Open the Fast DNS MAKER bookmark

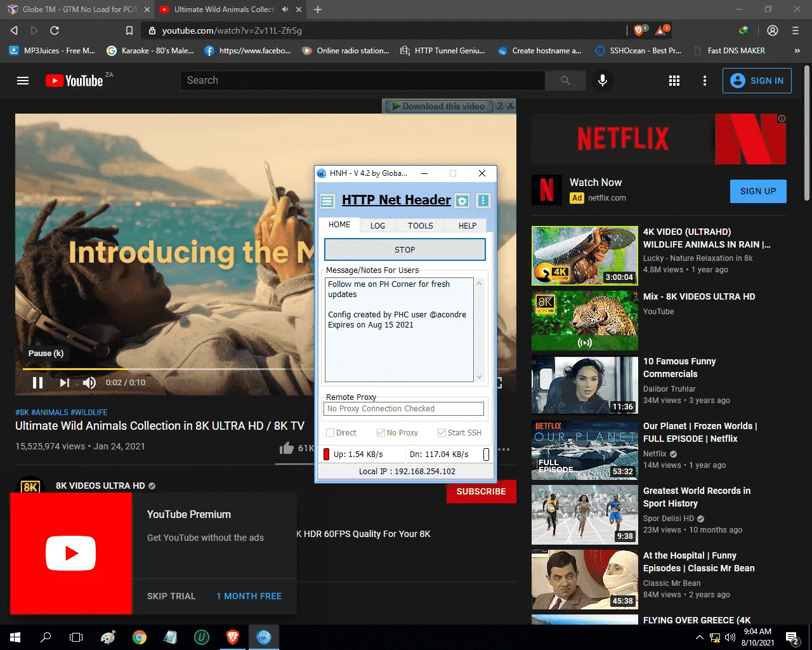coord(730,51)
